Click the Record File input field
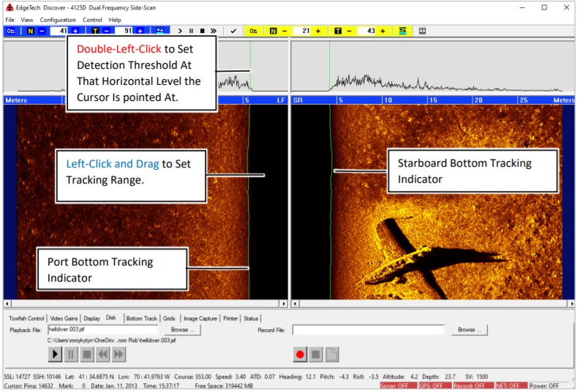Viewport: 577px width, 392px height. pos(369,330)
